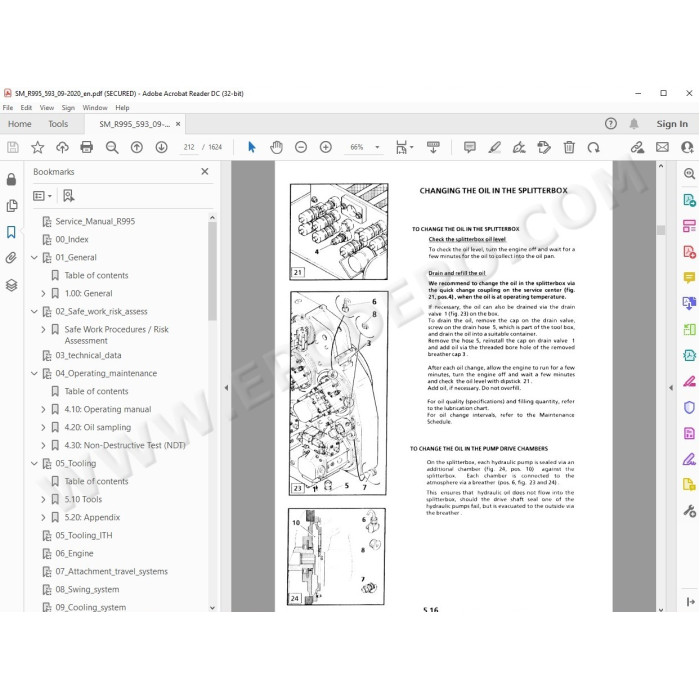Open the 06_Engine bookmark
The image size is (700, 700).
pos(74,553)
